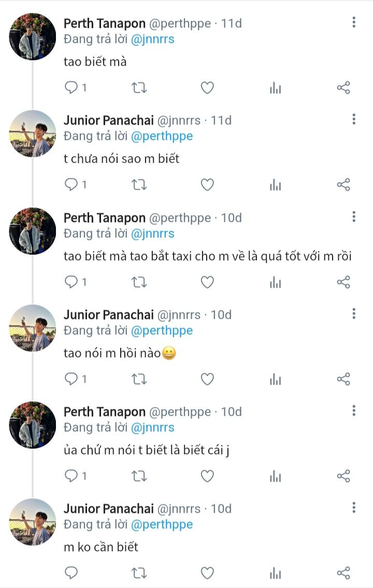The height and width of the screenshot is (588, 373).
Task: Like the 'tao bắt taxi cho m về' tweet
Action: click(207, 282)
